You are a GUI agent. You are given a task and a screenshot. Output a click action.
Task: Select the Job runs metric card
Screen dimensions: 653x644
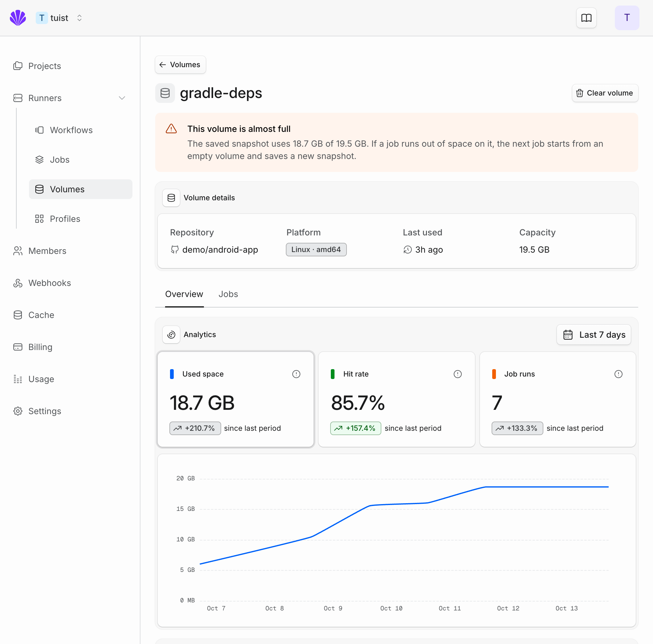pos(557,399)
